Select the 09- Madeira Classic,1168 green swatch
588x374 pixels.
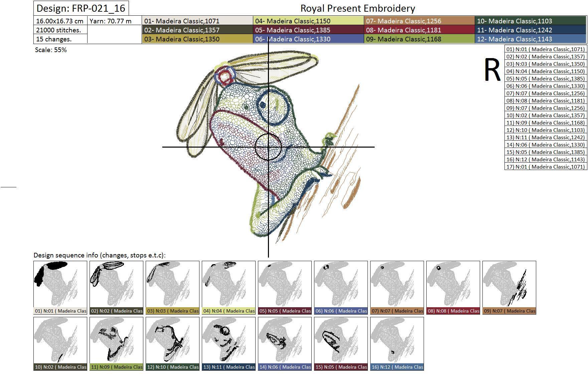click(419, 39)
